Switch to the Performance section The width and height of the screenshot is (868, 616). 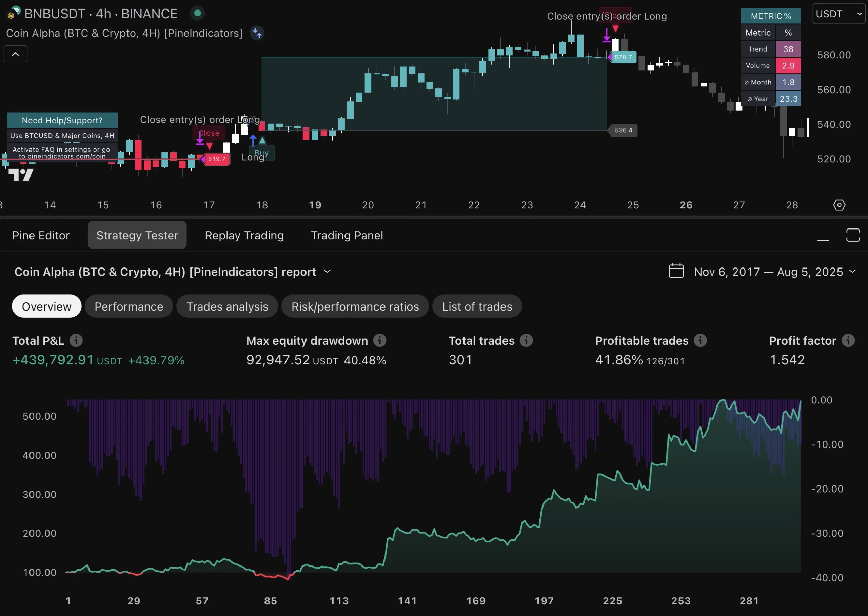point(129,306)
